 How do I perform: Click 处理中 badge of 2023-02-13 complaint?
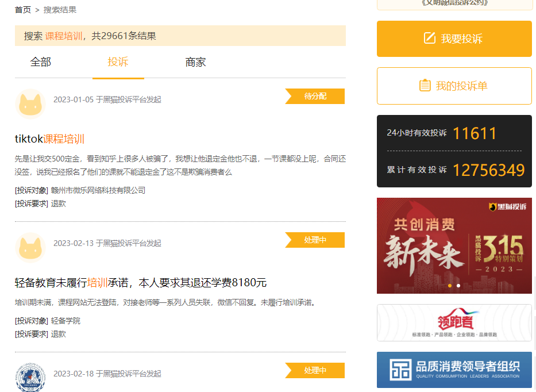[315, 240]
